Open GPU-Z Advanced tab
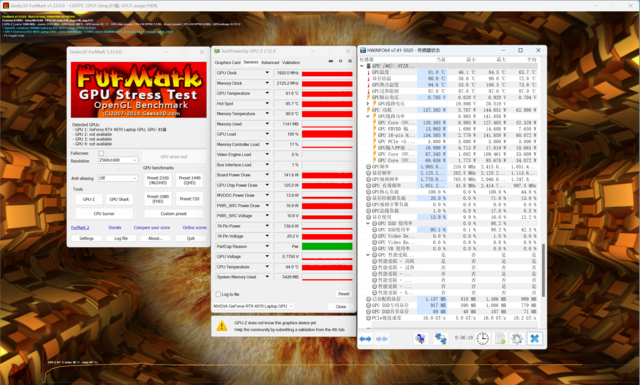Screen dimensions: 640x385 tap(270, 62)
